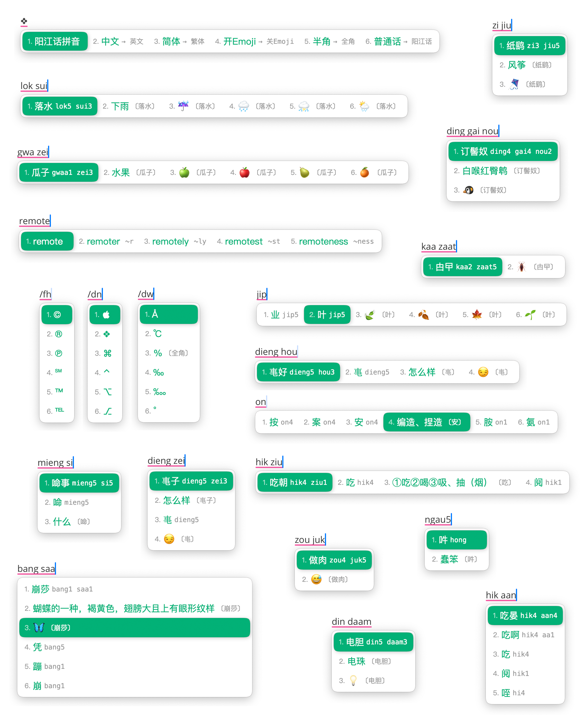The image size is (585, 728).
Task: Toggle the 开Emoji to 关Emoji option
Action: point(254,41)
